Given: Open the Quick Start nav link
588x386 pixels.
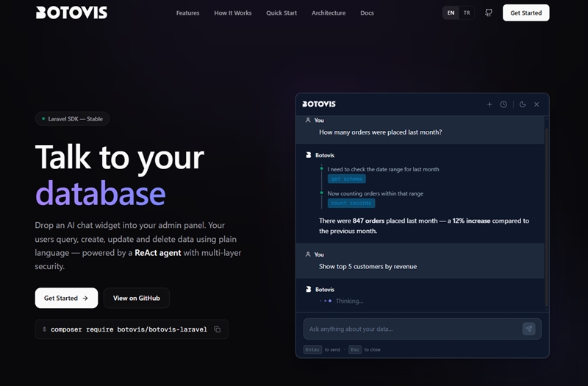Looking at the screenshot, I should [282, 13].
